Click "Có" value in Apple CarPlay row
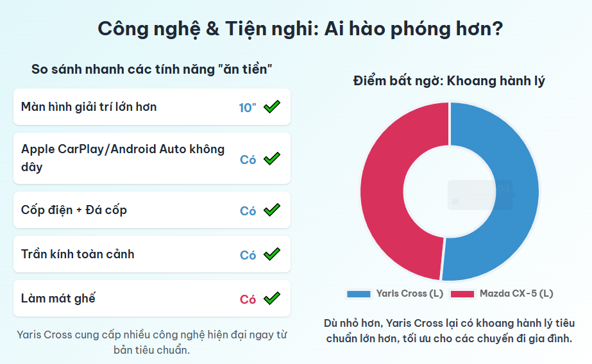This screenshot has width=592, height=364. (248, 160)
